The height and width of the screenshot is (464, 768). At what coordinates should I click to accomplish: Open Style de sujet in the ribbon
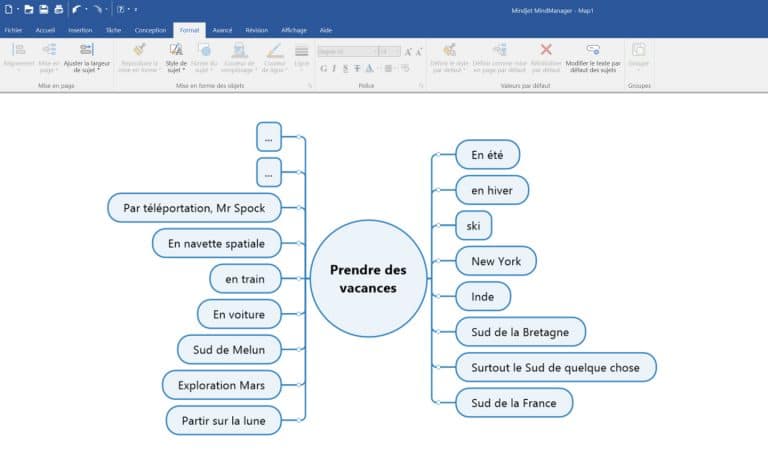(x=176, y=58)
